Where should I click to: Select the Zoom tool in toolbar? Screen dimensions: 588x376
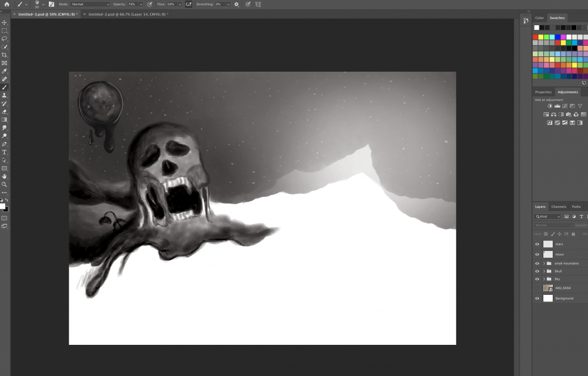pyautogui.click(x=5, y=184)
